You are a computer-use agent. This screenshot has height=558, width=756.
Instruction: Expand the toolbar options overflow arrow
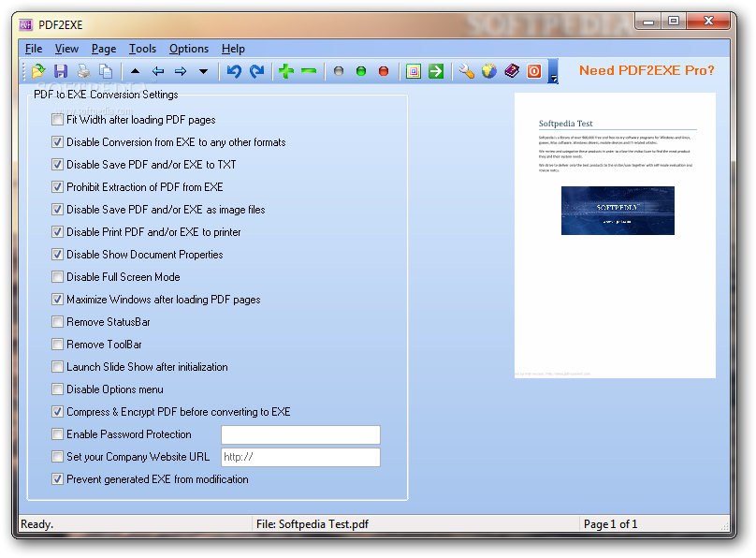[554, 71]
